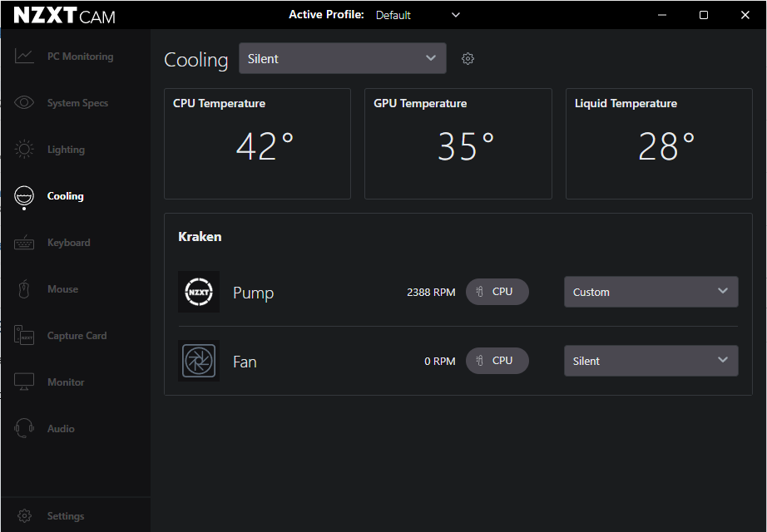The height and width of the screenshot is (532, 767).
Task: Click the PC Monitoring chart icon
Action: tap(24, 57)
